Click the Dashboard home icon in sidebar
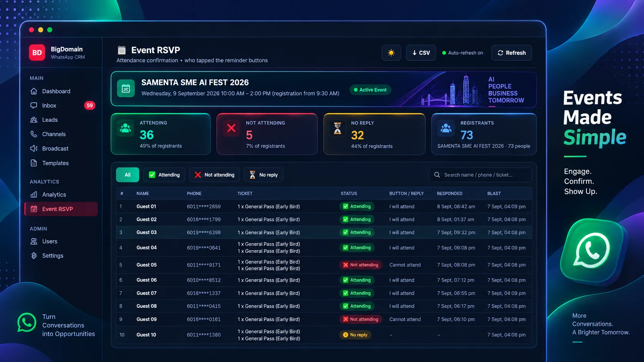This screenshot has height=362, width=644. pyautogui.click(x=34, y=91)
